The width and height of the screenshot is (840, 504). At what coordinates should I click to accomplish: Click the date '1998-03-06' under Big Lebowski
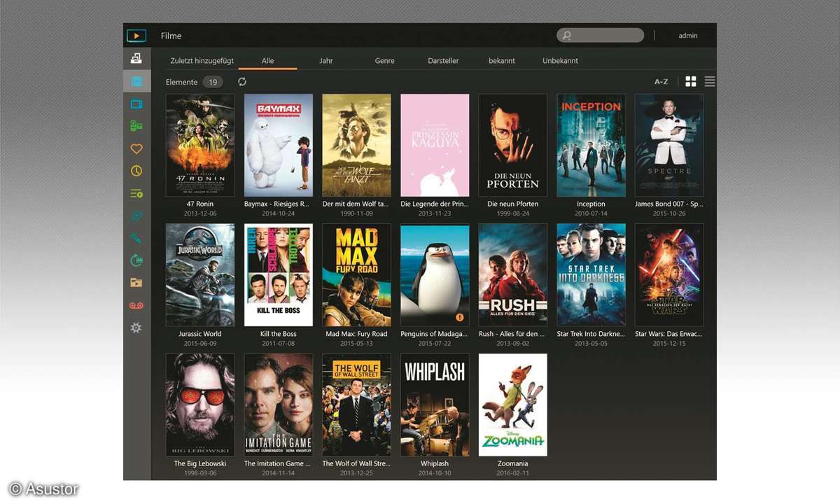pos(200,472)
